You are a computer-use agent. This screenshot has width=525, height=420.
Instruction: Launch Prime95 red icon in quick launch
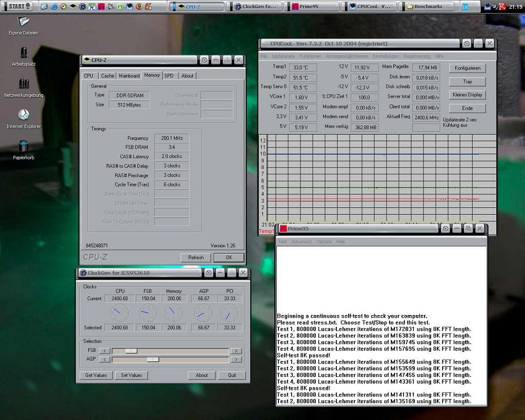tap(101, 6)
